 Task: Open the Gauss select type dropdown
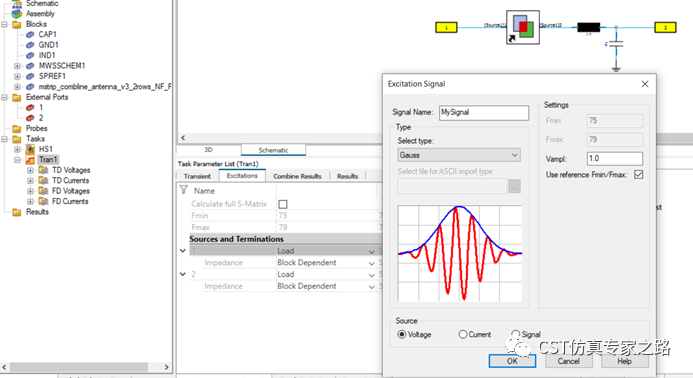[x=459, y=155]
